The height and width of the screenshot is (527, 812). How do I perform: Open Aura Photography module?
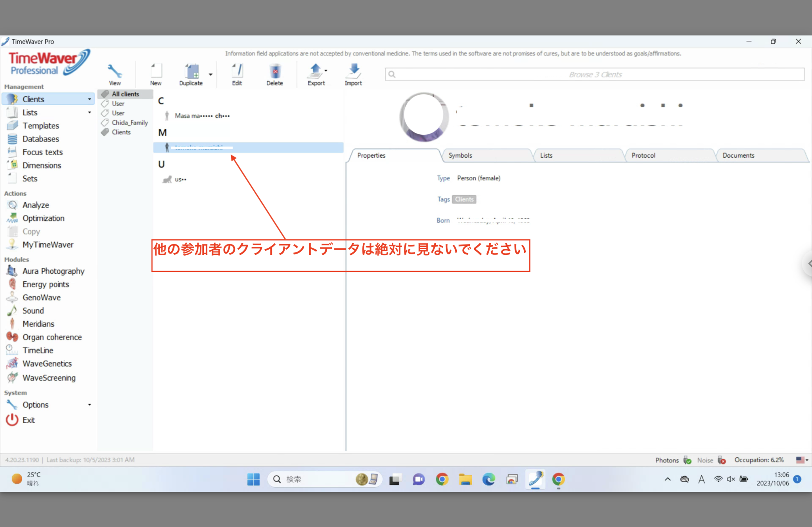[x=53, y=271]
